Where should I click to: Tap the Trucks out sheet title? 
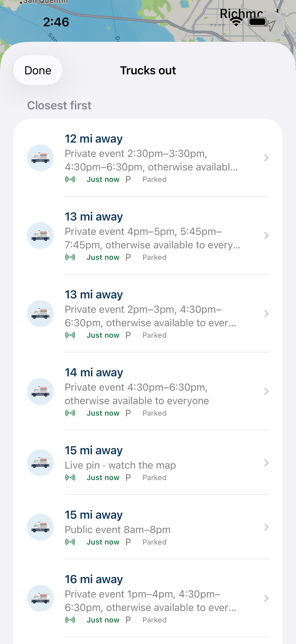coord(148,71)
